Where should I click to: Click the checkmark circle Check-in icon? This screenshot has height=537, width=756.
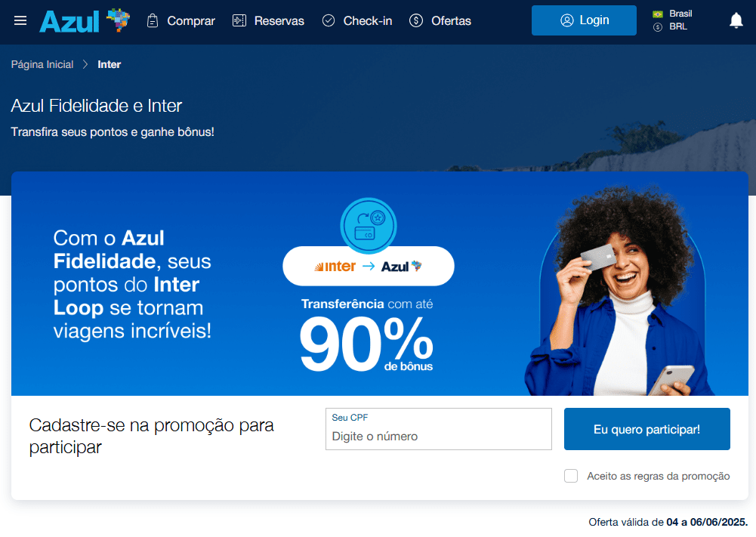click(x=329, y=20)
